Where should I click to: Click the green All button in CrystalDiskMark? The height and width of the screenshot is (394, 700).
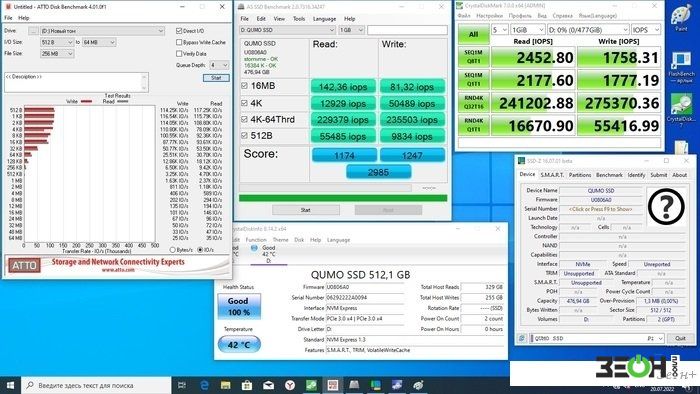coord(473,34)
